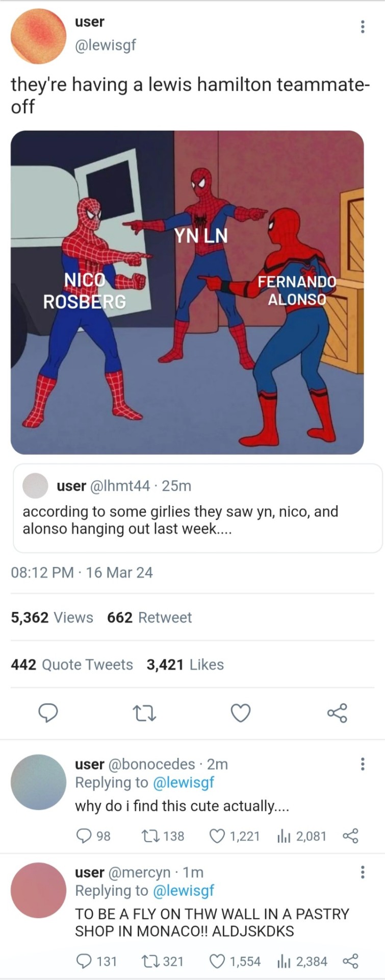Reply to @bonocedes comment with 98 replies
Image resolution: width=385 pixels, height=980 pixels.
(84, 836)
